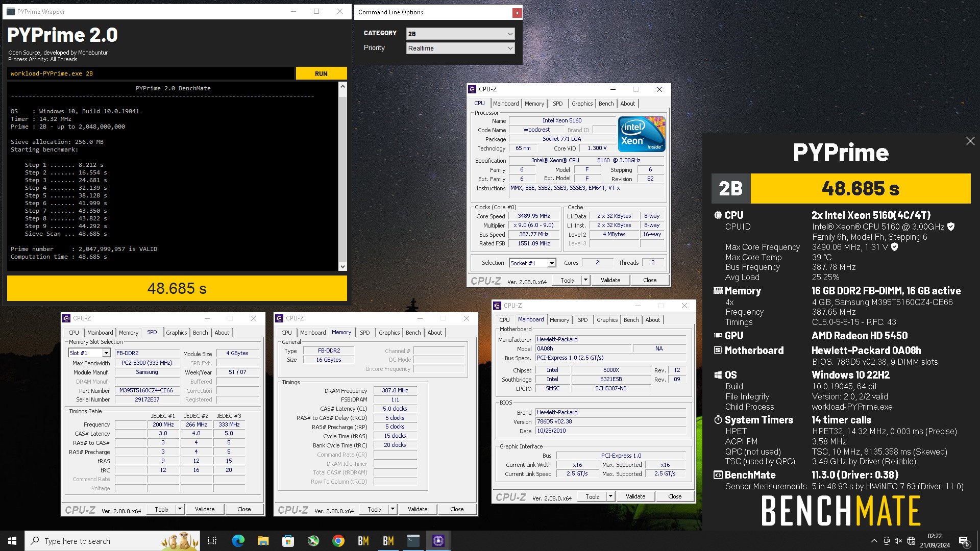This screenshot has width=980, height=551.
Task: Click the verified shield next to CPUID
Action: pos(951,227)
